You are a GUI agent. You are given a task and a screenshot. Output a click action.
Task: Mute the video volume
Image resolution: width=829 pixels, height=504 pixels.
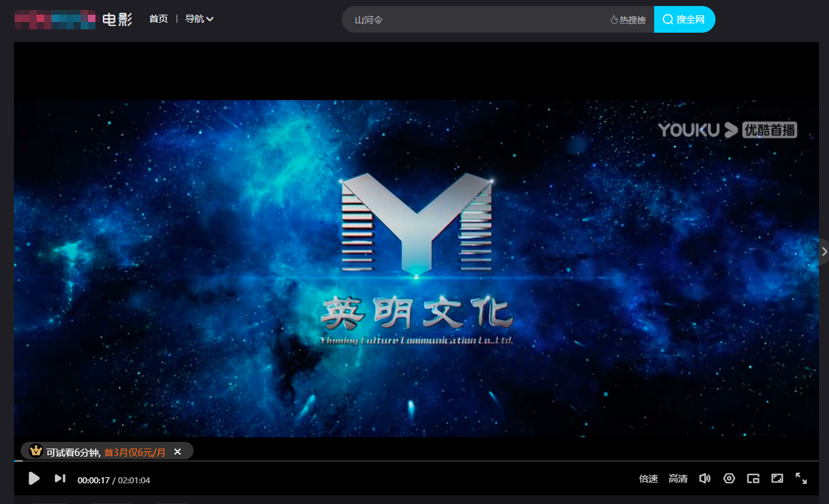pyautogui.click(x=705, y=478)
